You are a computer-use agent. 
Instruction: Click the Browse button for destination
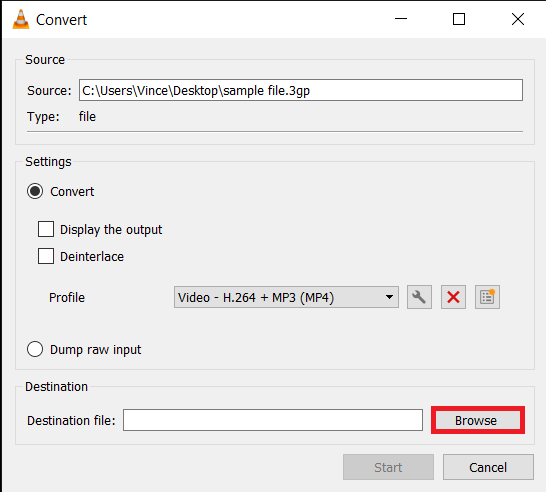point(478,420)
